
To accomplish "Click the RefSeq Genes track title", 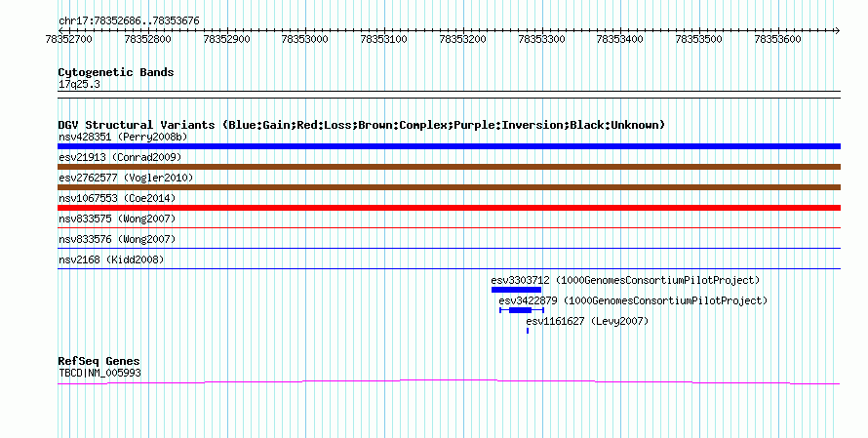I will tap(99, 361).
